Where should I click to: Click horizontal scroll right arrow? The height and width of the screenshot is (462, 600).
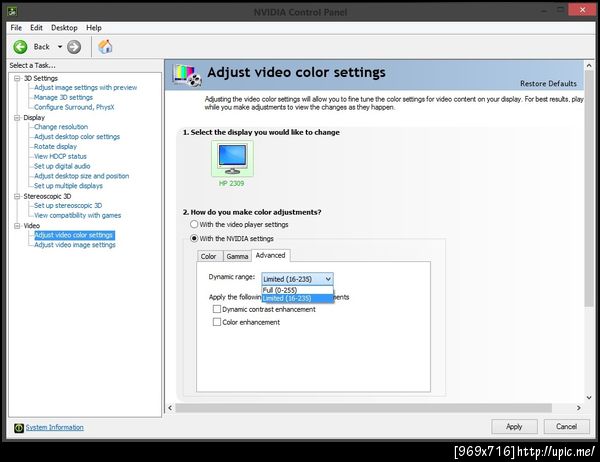tap(579, 408)
